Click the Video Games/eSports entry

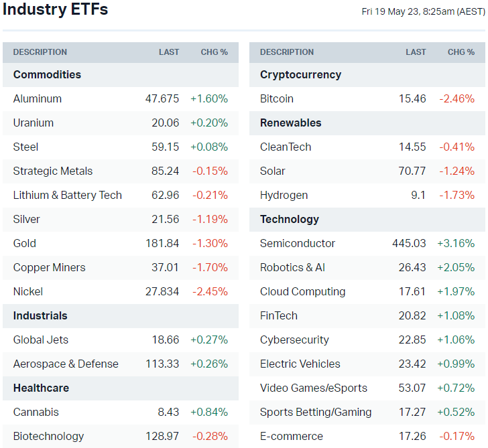click(314, 388)
